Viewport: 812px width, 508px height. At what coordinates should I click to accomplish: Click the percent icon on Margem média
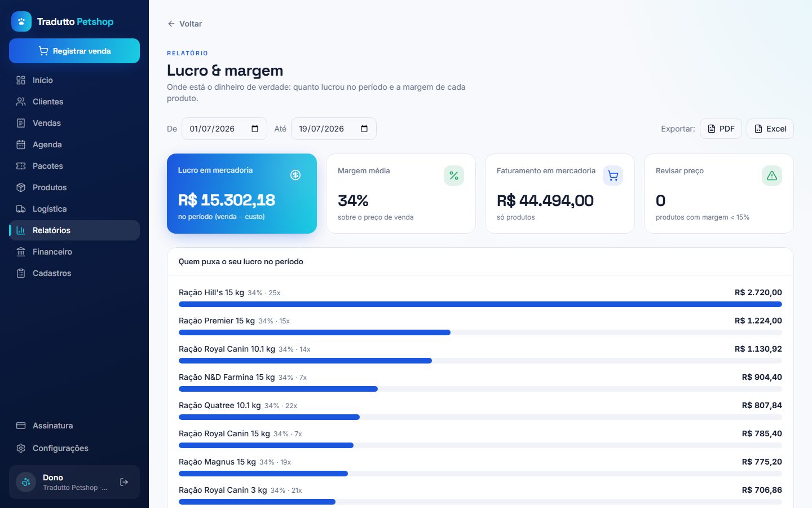click(454, 176)
